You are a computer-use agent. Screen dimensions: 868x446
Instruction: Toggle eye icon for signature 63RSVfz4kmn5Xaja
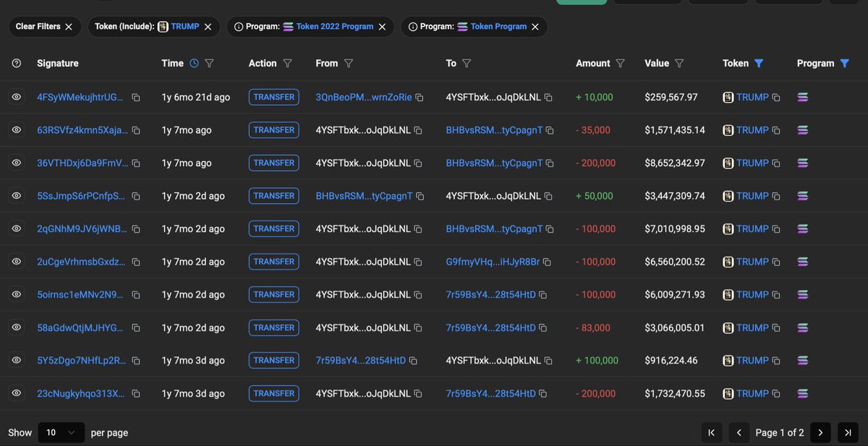17,130
